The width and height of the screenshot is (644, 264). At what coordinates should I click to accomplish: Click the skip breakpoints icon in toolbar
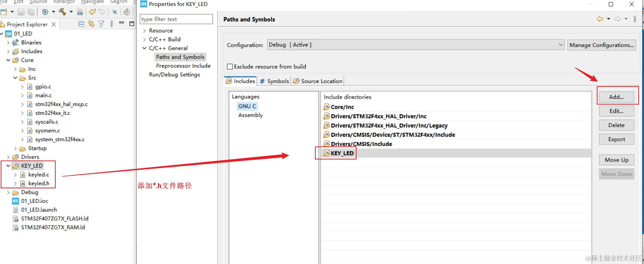point(114,12)
